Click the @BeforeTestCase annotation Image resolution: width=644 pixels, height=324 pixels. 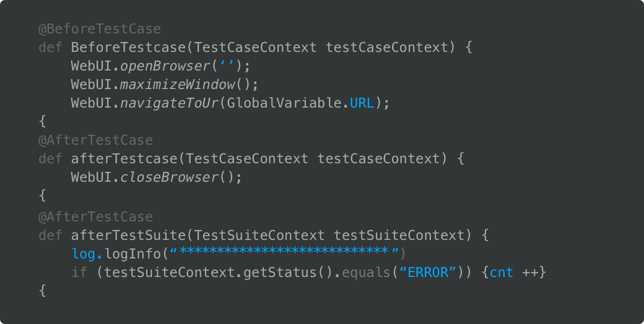(100, 29)
